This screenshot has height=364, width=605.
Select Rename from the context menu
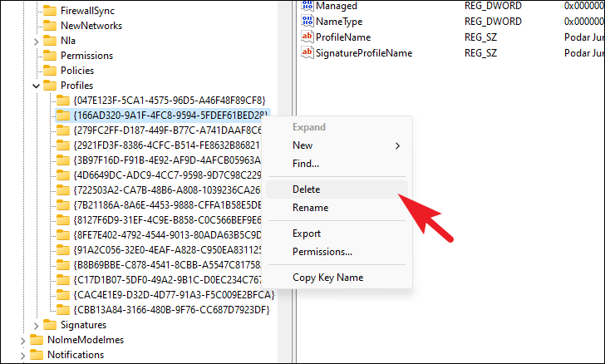(x=310, y=208)
